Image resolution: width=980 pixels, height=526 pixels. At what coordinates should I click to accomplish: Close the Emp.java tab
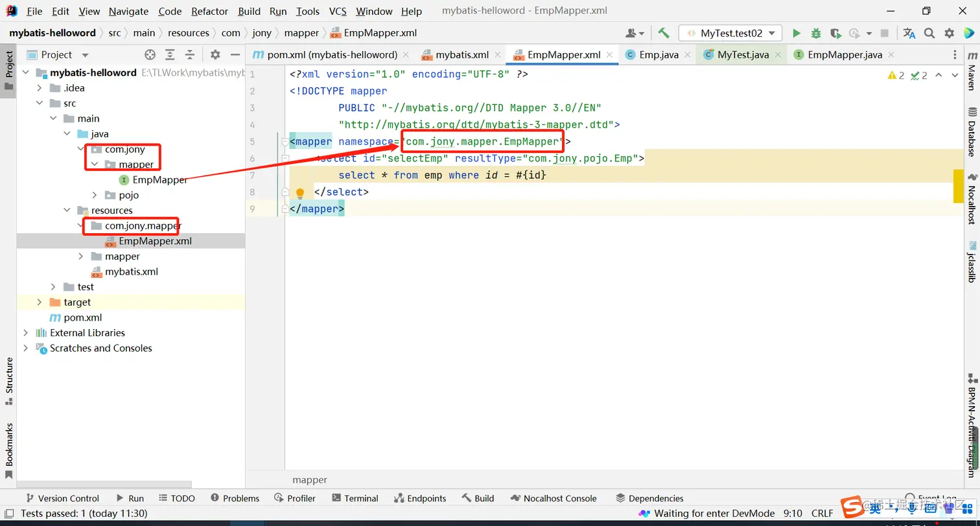[x=688, y=55]
